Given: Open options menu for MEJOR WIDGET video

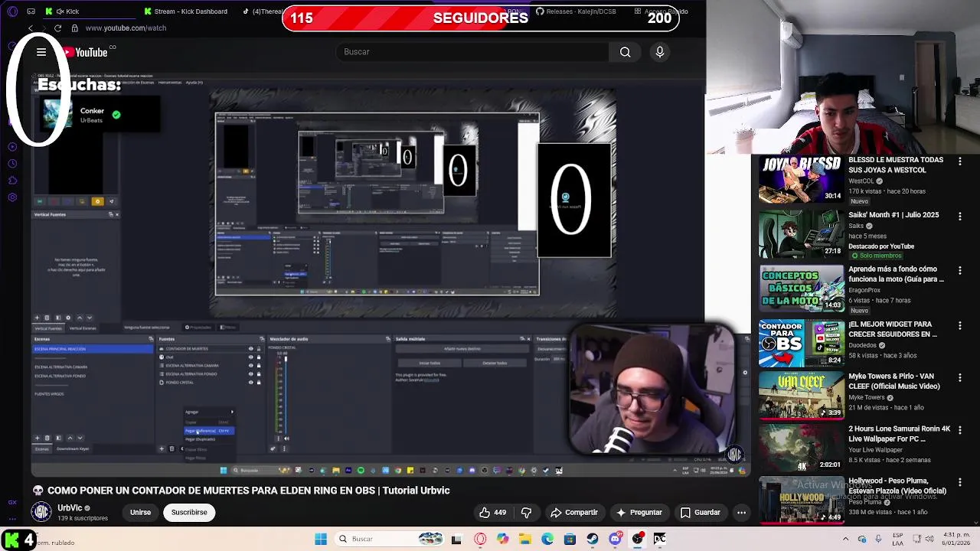Looking at the screenshot, I should pyautogui.click(x=959, y=326).
